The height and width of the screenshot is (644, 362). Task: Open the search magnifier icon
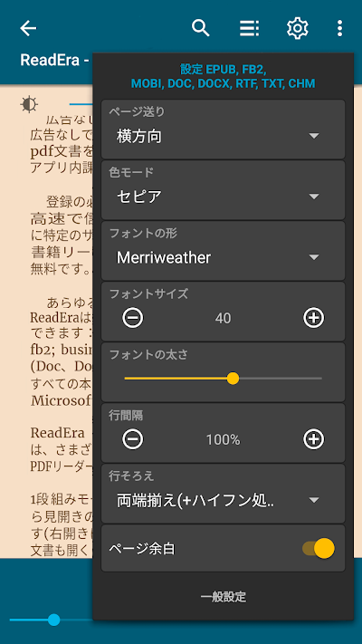[201, 28]
